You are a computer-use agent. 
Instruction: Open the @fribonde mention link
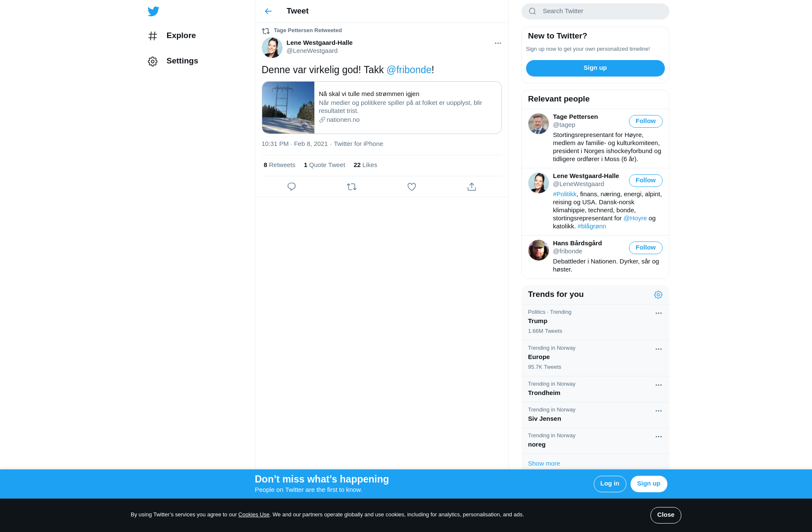[x=409, y=70]
